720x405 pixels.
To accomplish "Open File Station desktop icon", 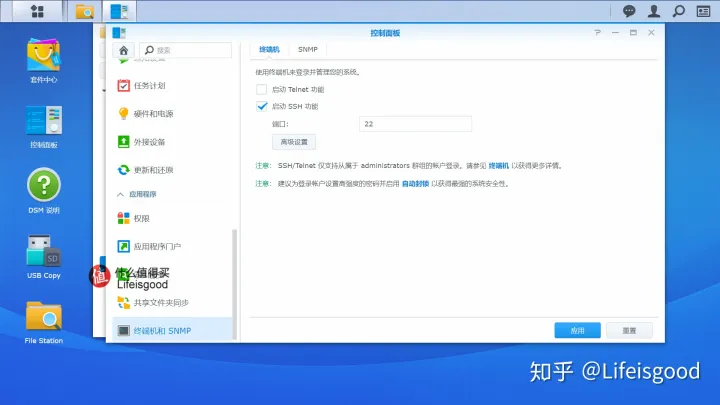I will (44, 322).
